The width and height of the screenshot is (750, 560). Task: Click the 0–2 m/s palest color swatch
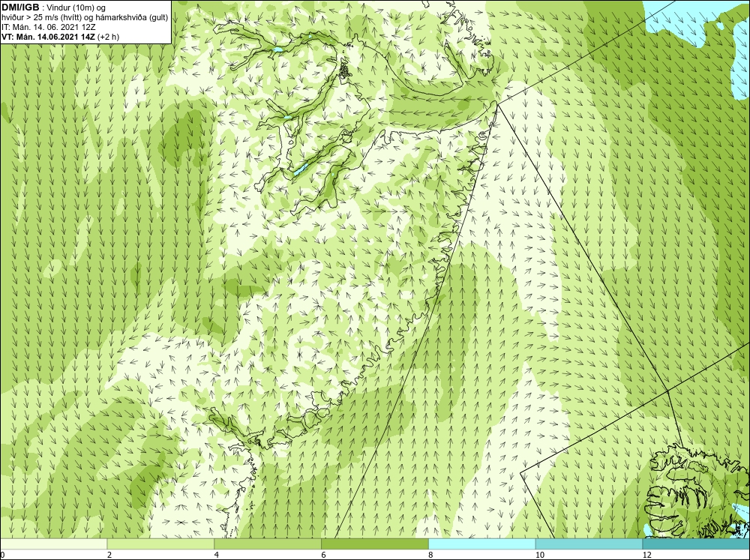pyautogui.click(x=53, y=544)
